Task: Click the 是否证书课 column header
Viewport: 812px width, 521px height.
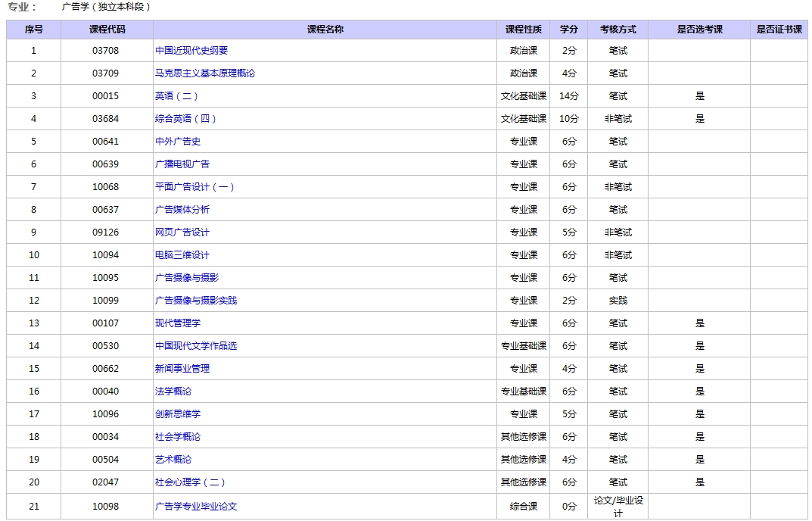Action: click(779, 30)
